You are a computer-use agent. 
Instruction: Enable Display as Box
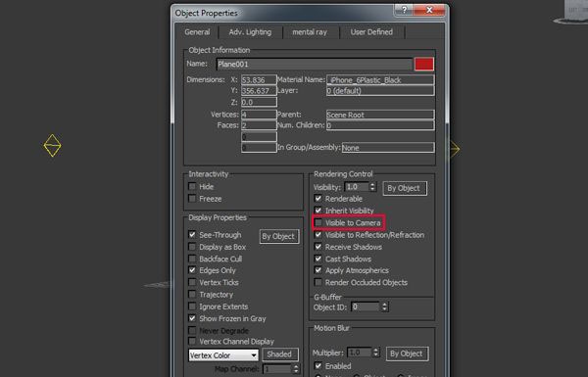(x=192, y=247)
